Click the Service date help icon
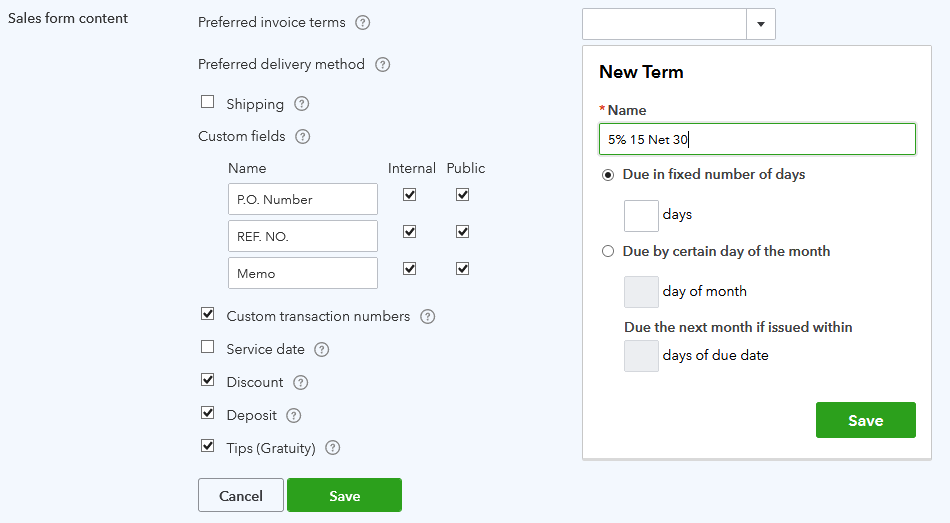The image size is (950, 523). pos(322,350)
